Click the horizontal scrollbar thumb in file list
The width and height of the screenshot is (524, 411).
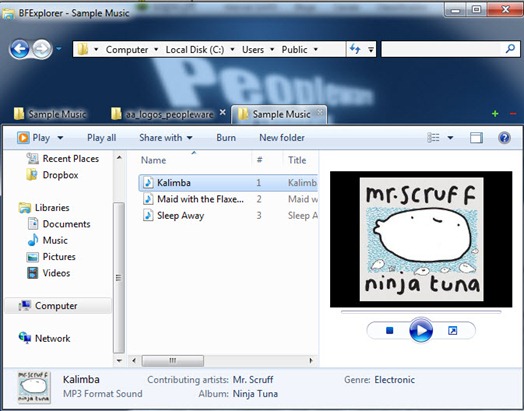pos(172,361)
